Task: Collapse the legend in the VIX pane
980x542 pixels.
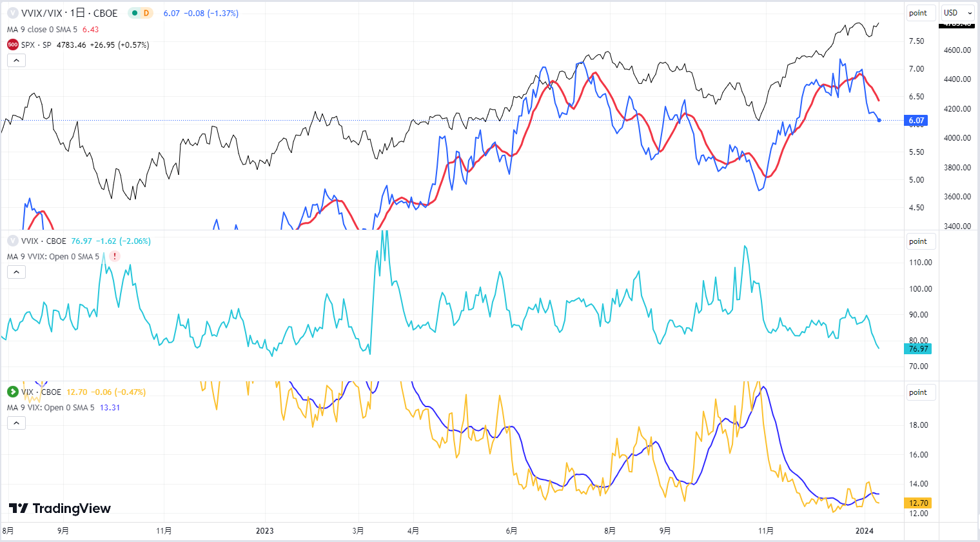Action: click(16, 423)
